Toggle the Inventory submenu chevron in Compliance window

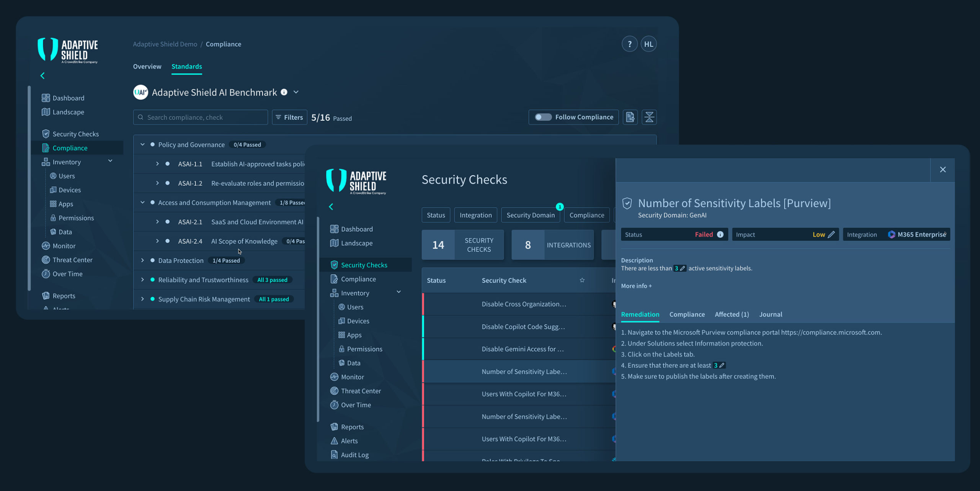pyautogui.click(x=110, y=161)
